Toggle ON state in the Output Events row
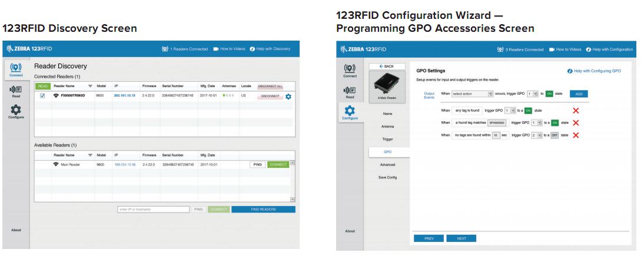 (549, 94)
